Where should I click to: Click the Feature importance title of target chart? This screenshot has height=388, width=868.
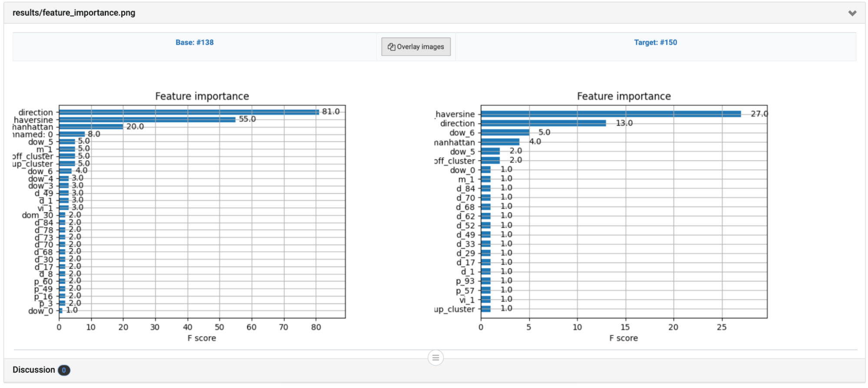pos(624,96)
